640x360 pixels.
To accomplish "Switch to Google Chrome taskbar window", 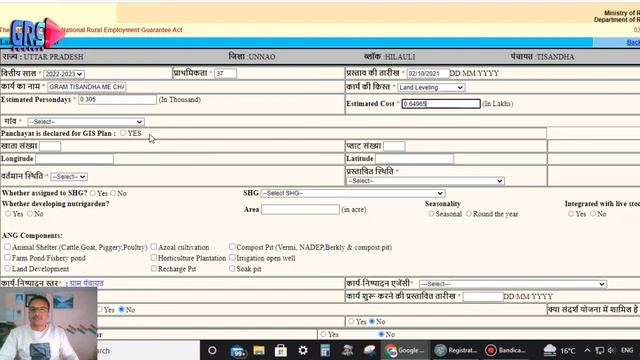I will (405, 350).
